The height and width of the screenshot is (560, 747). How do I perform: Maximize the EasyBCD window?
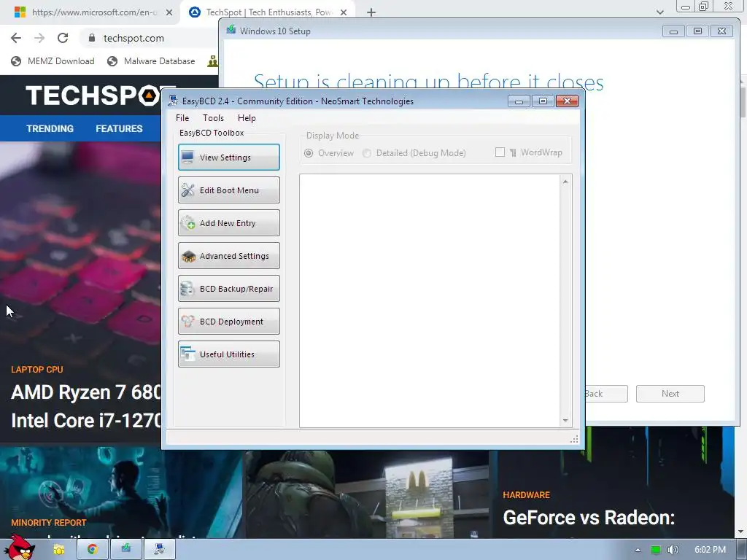pos(543,101)
